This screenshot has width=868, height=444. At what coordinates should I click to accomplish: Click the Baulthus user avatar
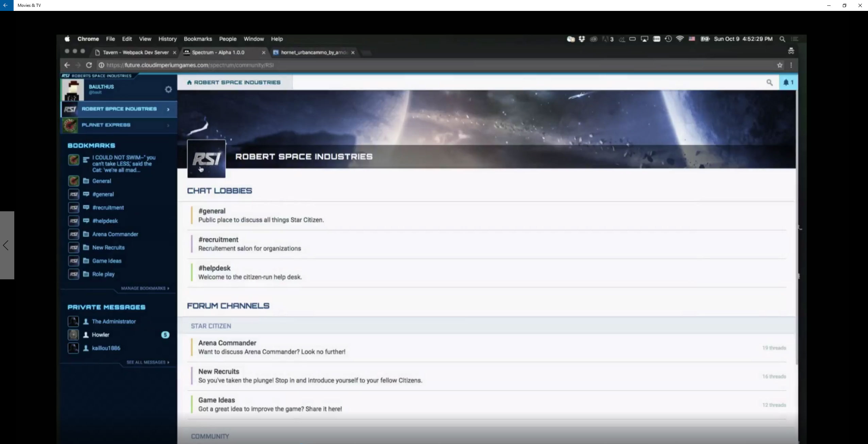(72, 90)
